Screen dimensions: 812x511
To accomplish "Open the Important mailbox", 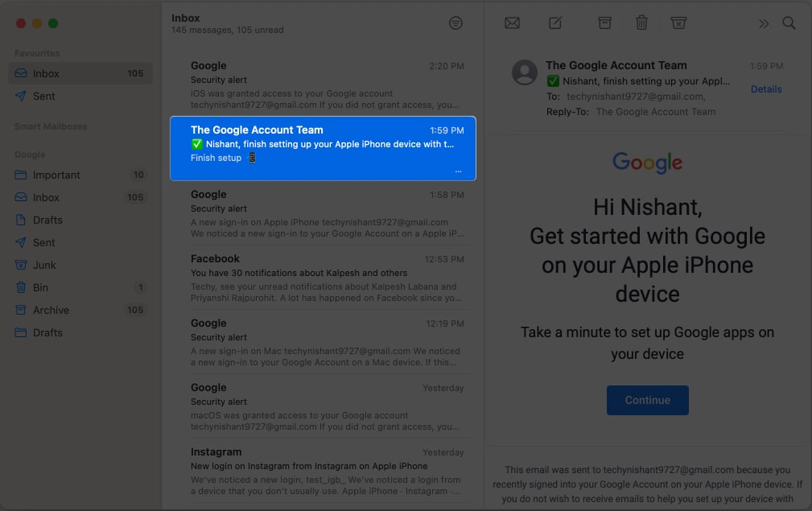I will (x=80, y=175).
